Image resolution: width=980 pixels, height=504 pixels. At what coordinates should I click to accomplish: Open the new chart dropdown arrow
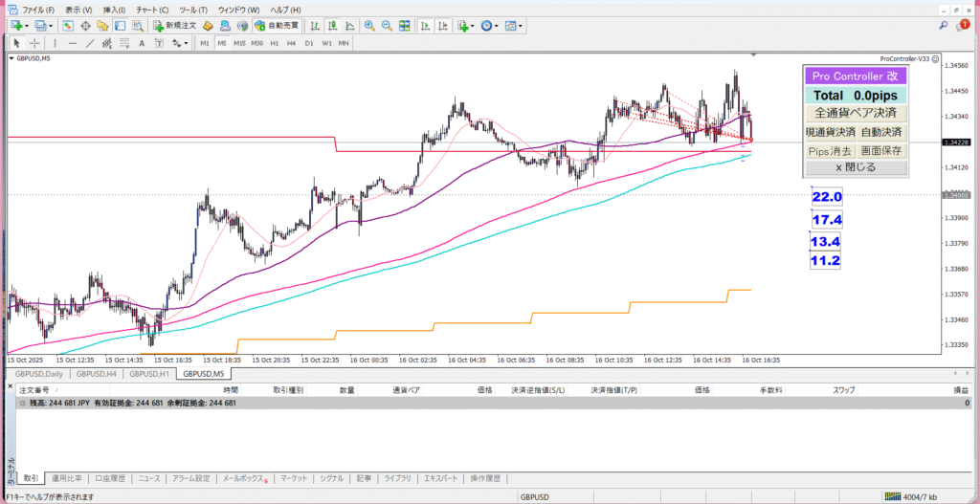pyautogui.click(x=27, y=25)
